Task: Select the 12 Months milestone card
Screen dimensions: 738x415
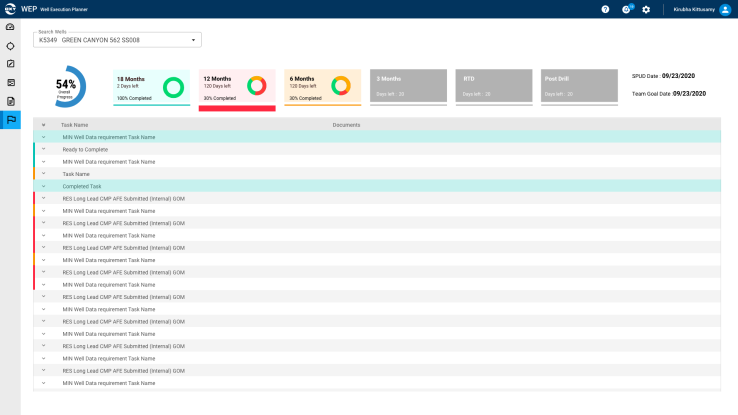Action: click(237, 90)
